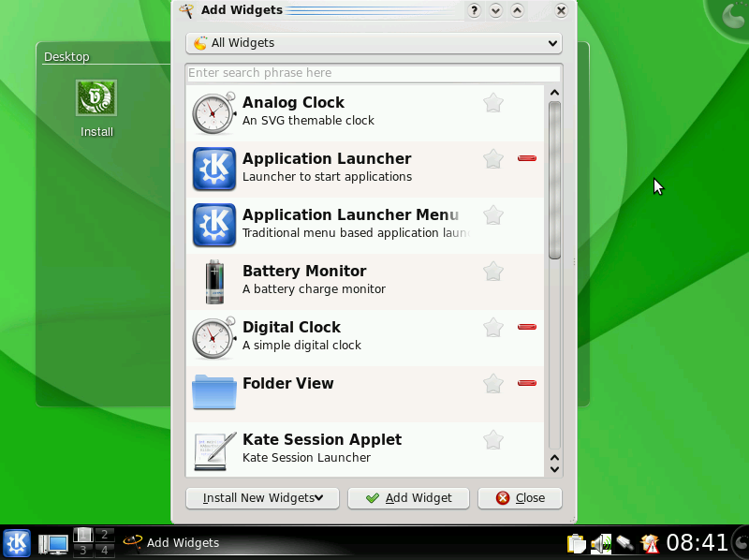This screenshot has height=560, width=749.
Task: Switch to virtual desktop 4 in the pager
Action: pos(105,550)
